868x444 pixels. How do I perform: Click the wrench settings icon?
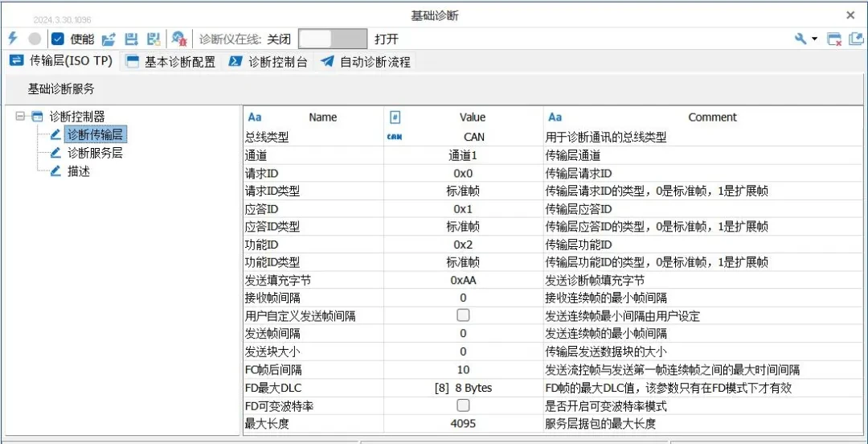[x=800, y=39]
